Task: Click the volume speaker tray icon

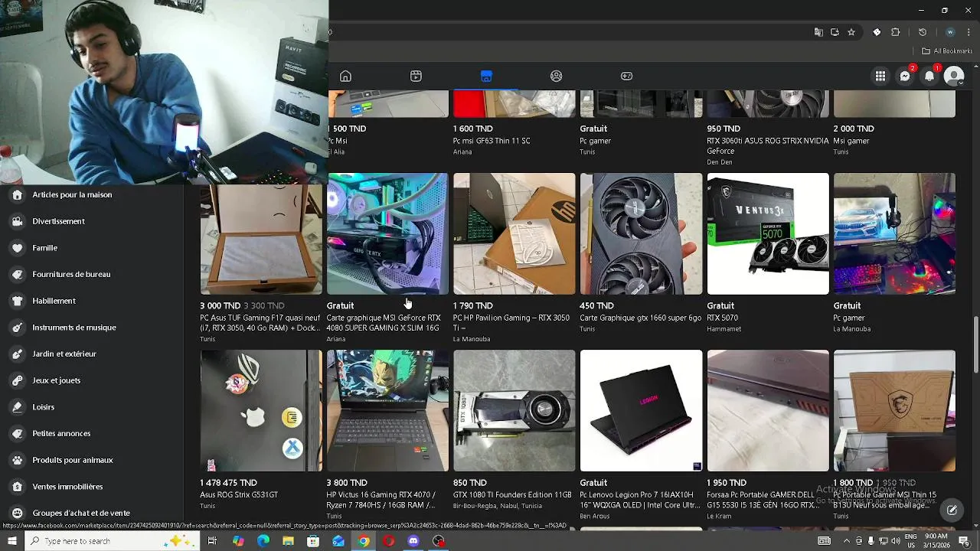Action: (897, 541)
